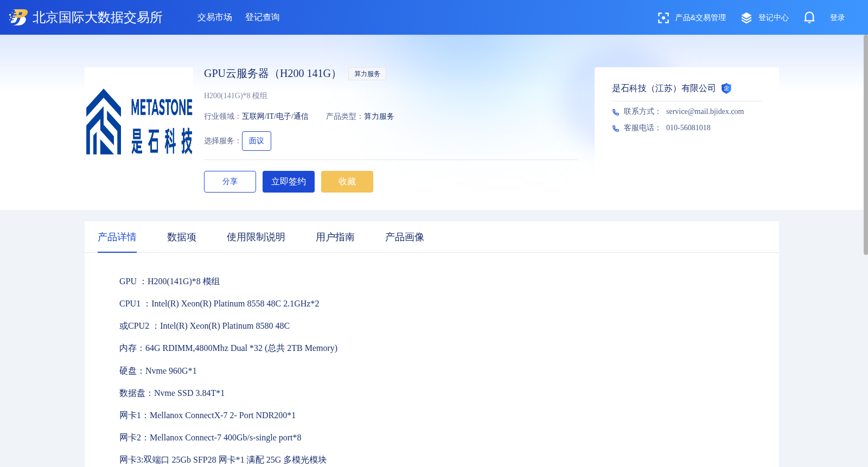Viewport: 868px width, 467px height.
Task: Click the GPU ：H200(141G)*8 模组 spec line
Action: 169,282
